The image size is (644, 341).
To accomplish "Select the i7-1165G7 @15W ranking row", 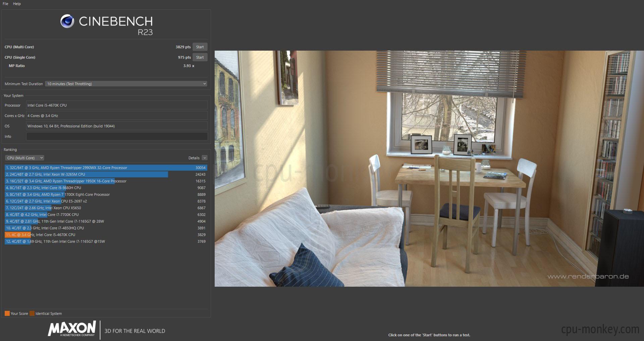I will pyautogui.click(x=106, y=241).
